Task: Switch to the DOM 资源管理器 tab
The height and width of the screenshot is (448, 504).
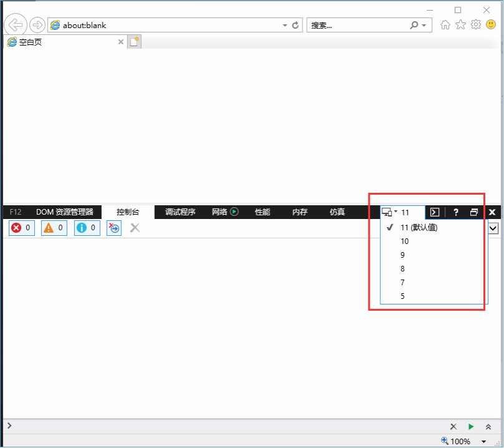Action: tap(64, 212)
